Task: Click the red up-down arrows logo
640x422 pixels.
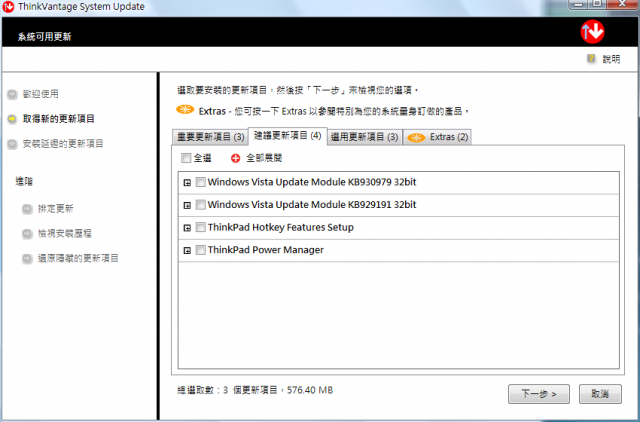Action: pyautogui.click(x=592, y=32)
